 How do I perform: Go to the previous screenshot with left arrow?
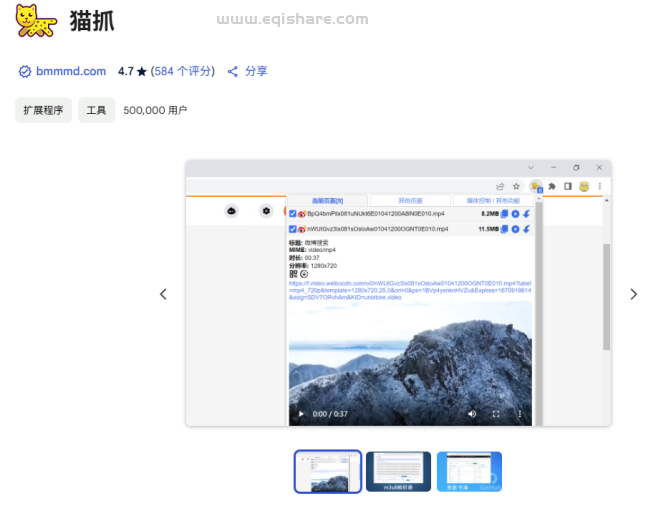click(164, 294)
